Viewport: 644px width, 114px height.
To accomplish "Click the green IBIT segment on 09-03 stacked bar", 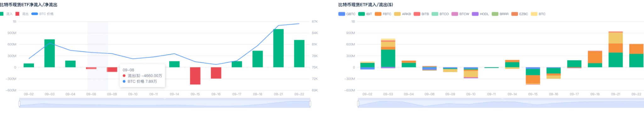I will [388, 58].
